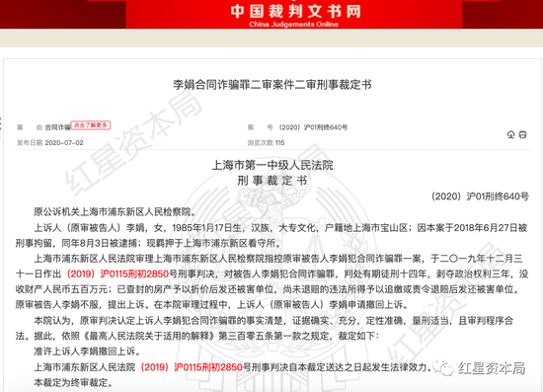Click the line 准许上诉人李娟撤回上诉
Screen dimensions: 543x392
[x=87, y=352]
